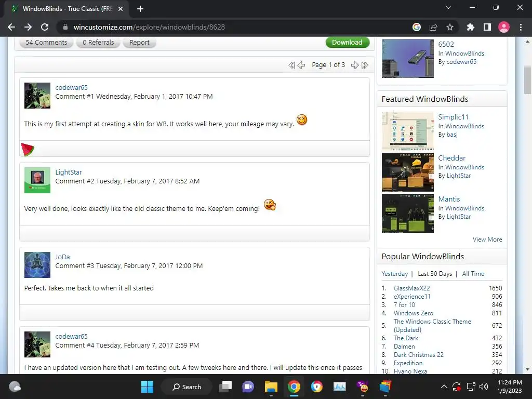The image size is (532, 399).
Task: Click codewar65's avatar on Comment #1
Action: pyautogui.click(x=37, y=96)
